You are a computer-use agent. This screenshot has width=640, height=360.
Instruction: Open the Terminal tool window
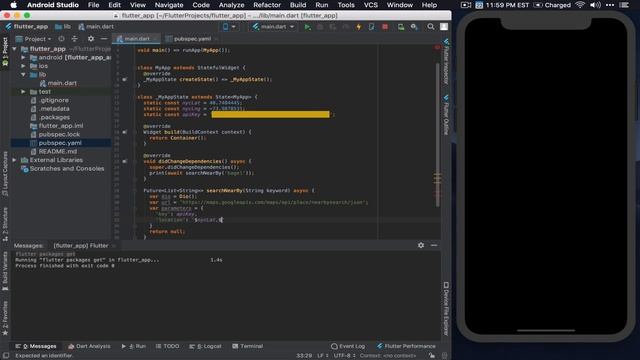[247, 346]
